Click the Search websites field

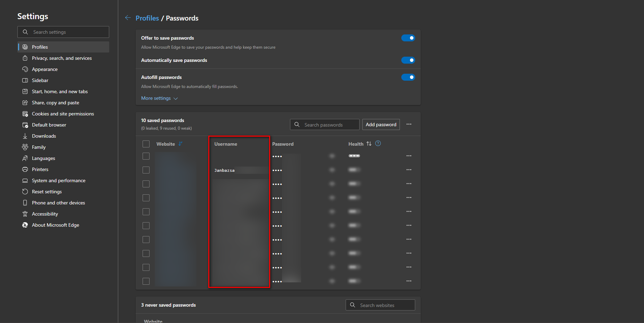pyautogui.click(x=380, y=305)
